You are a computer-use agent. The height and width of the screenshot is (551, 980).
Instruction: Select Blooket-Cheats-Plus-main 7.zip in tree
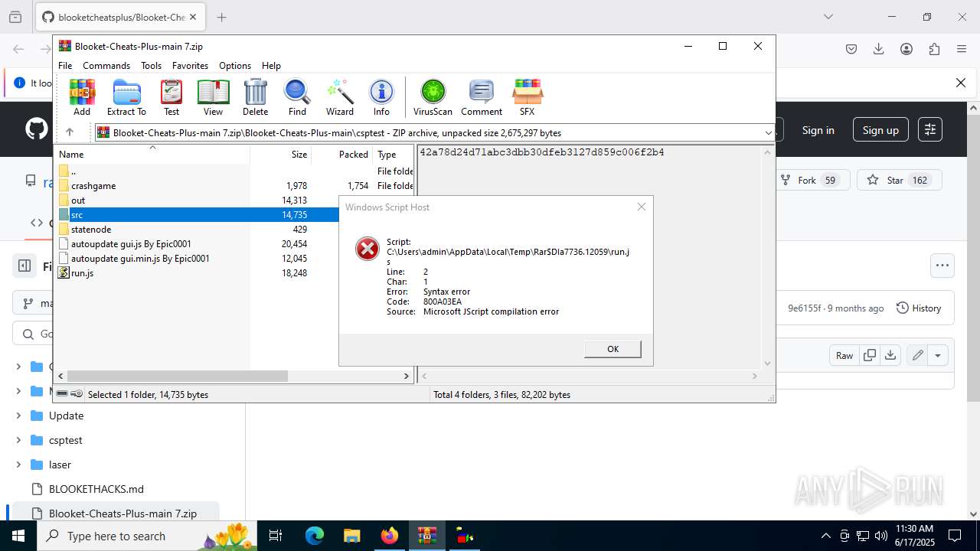click(122, 514)
